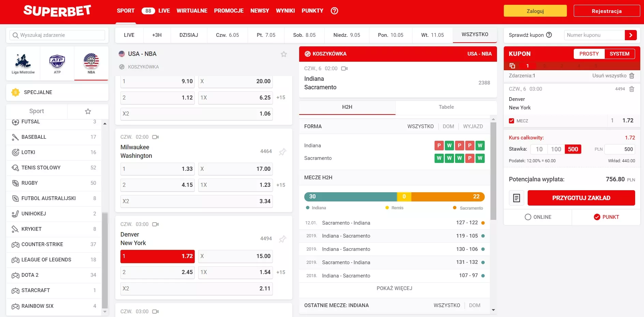Pick odds 1.33 for Milwaukee win
The image size is (644, 317).
click(x=158, y=169)
